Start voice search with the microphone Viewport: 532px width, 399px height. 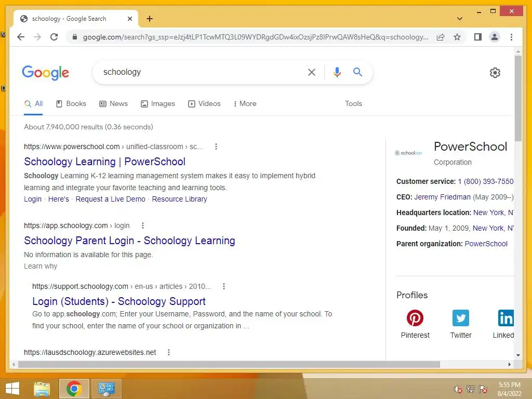[337, 72]
